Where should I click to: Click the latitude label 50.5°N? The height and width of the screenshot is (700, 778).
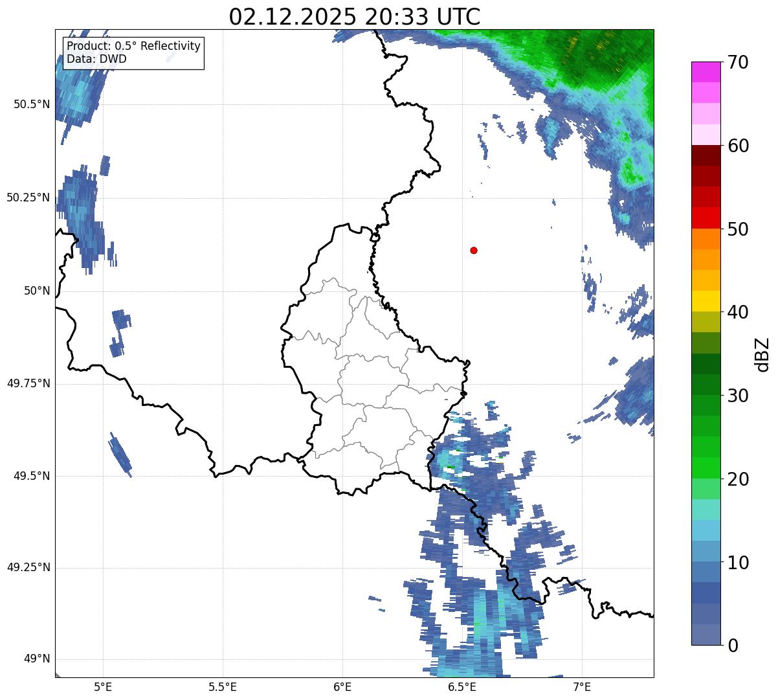(31, 104)
